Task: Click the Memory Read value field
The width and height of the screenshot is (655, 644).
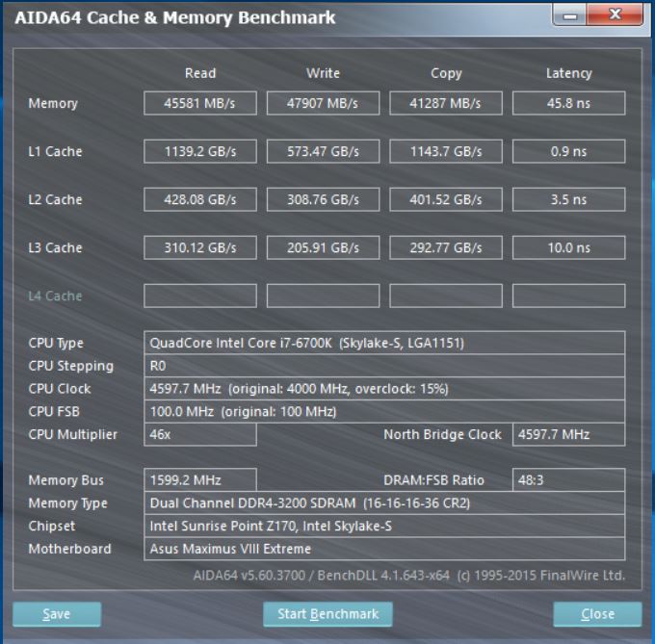Action: click(199, 103)
